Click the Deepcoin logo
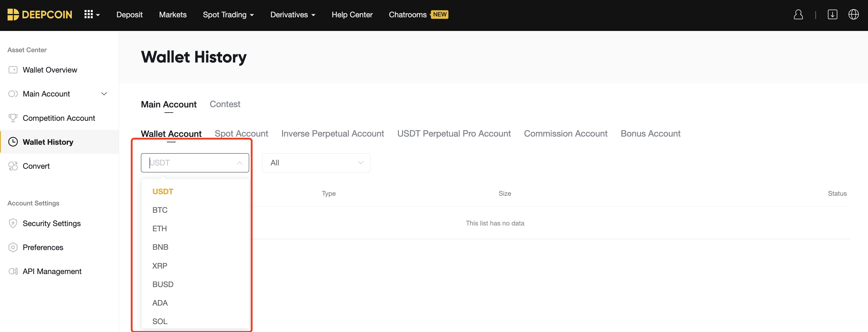Viewport: 868px width, 332px height. (40, 15)
